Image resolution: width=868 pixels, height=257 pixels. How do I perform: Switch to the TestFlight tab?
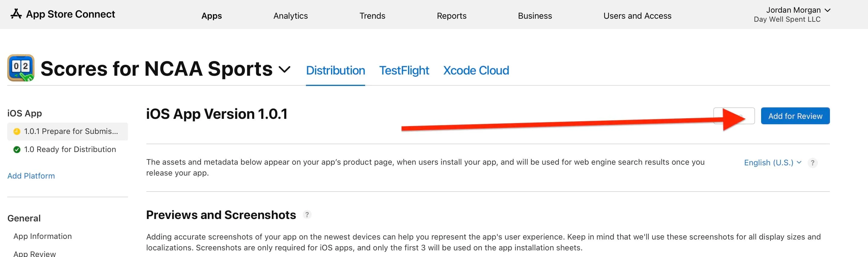point(404,70)
